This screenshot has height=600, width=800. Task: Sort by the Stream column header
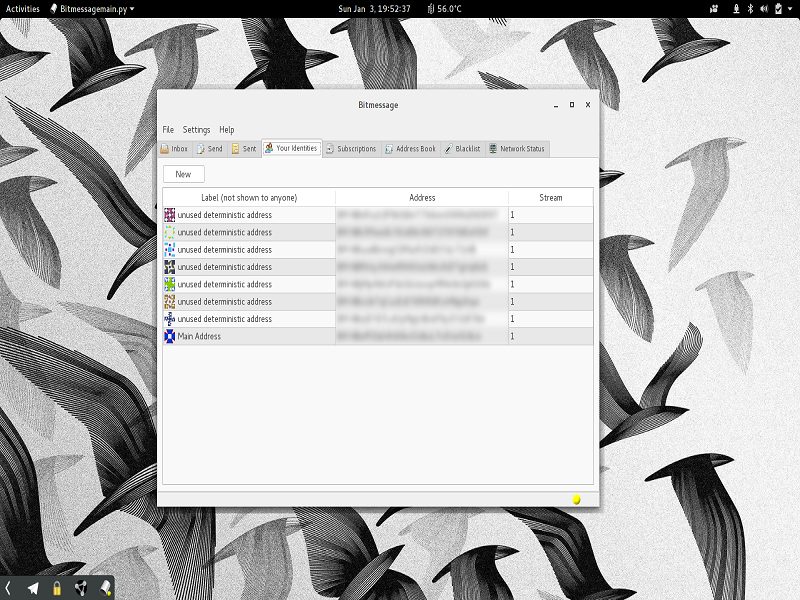click(x=550, y=198)
